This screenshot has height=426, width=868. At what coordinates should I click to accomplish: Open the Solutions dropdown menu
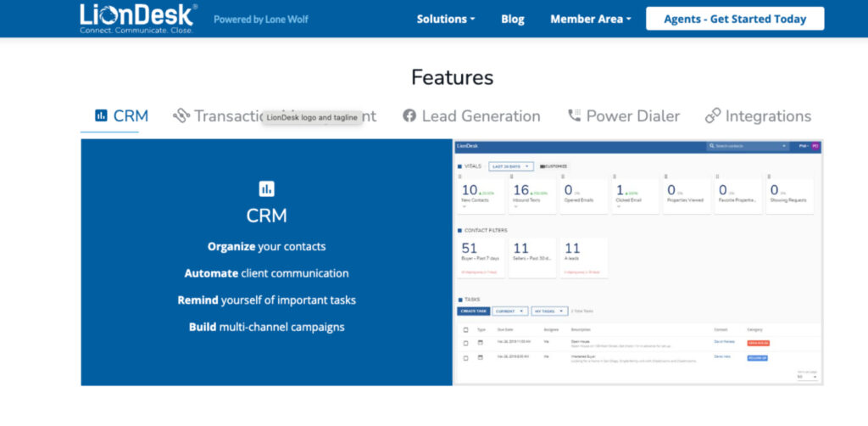446,19
